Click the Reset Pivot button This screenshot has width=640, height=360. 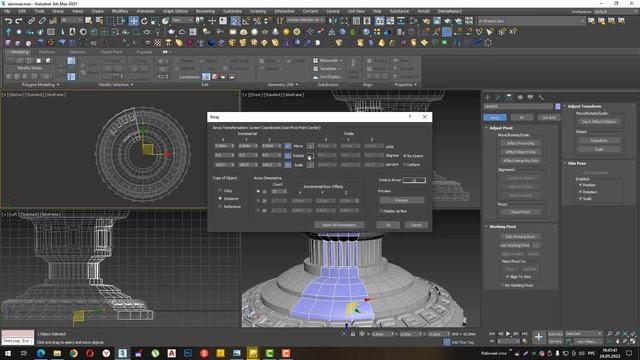coord(520,212)
